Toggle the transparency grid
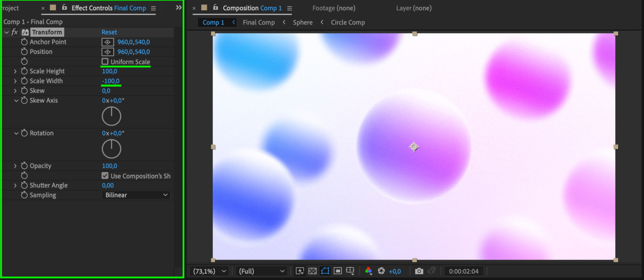Viewport: 644px width, 280px height. (312, 271)
